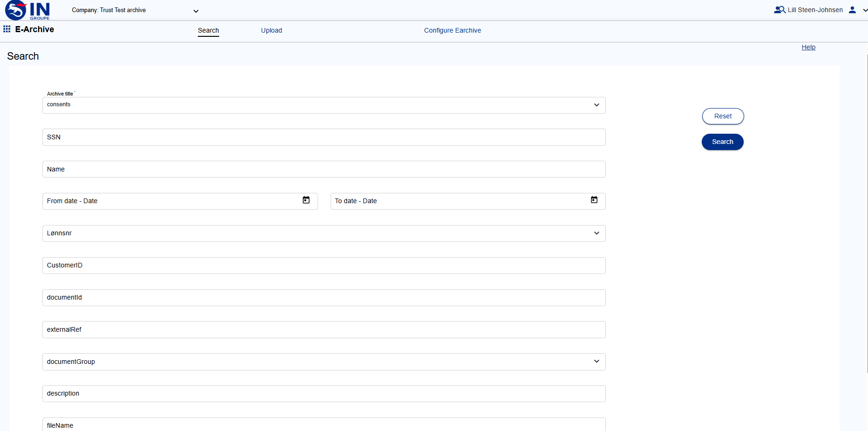This screenshot has width=868, height=431.
Task: Open the user profile icon
Action: pyautogui.click(x=852, y=9)
